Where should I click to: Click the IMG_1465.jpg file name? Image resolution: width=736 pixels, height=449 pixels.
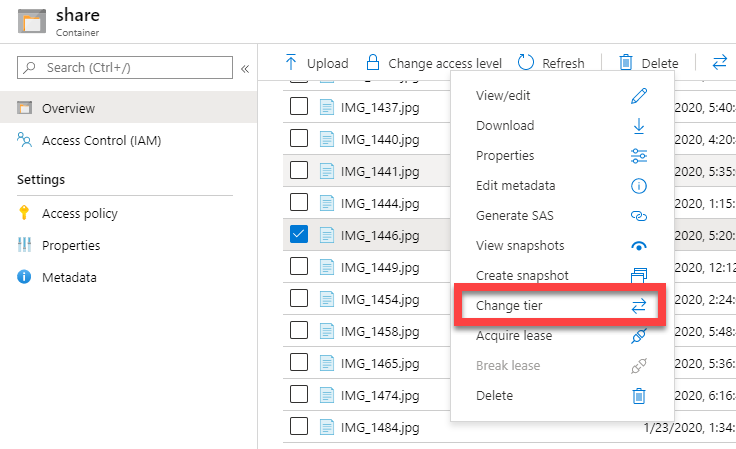click(x=379, y=363)
